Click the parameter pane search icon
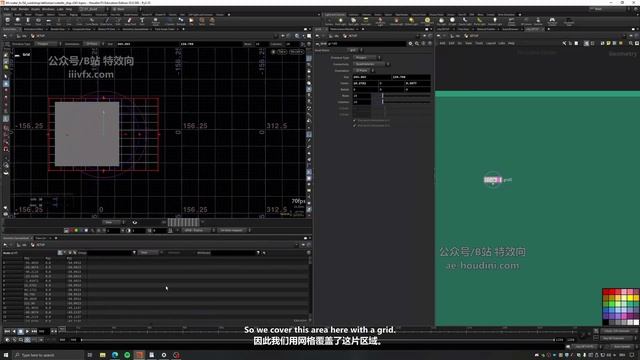The width and height of the screenshot is (640, 360). [x=417, y=43]
